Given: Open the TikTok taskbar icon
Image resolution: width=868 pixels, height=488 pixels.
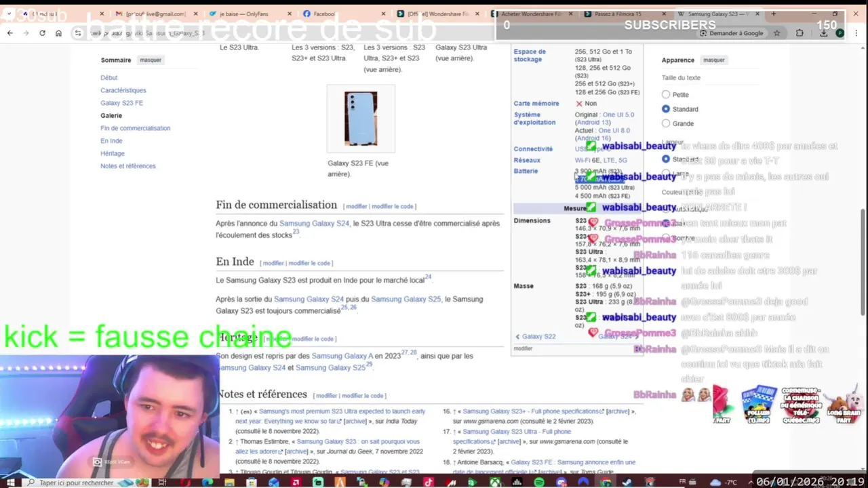Looking at the screenshot, I should [x=429, y=482].
